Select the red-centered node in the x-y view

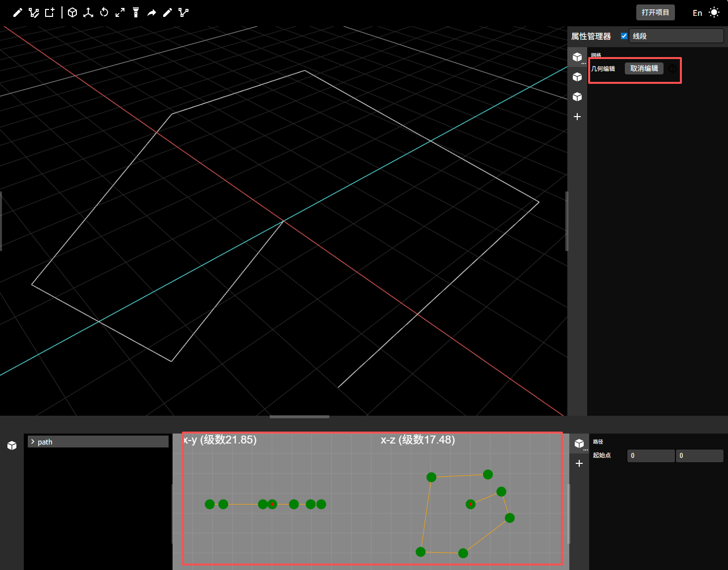[x=272, y=504]
